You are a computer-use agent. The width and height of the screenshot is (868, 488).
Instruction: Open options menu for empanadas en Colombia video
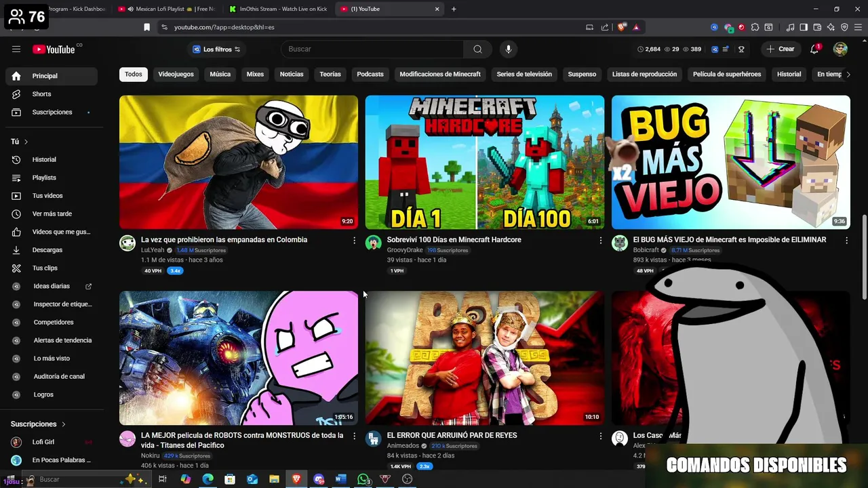[x=354, y=241]
